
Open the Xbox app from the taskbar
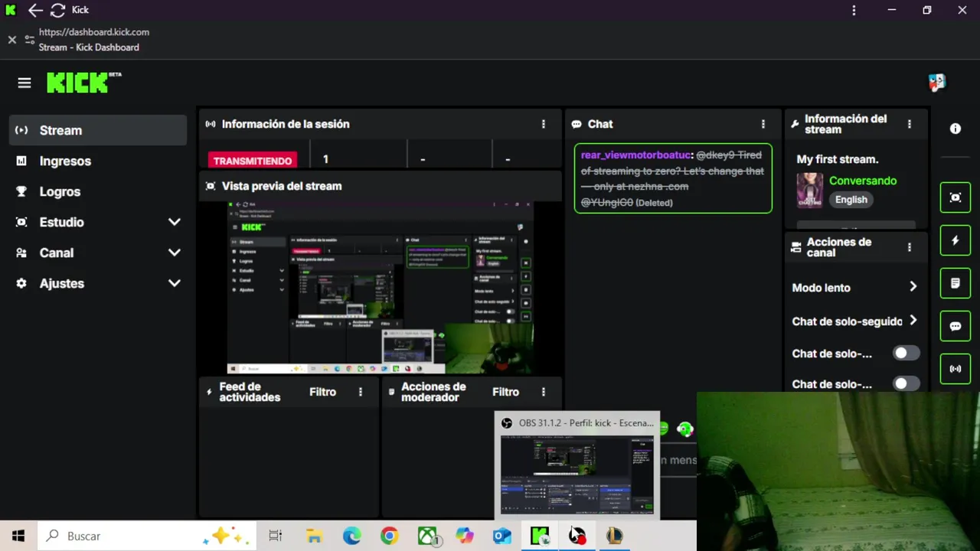427,536
